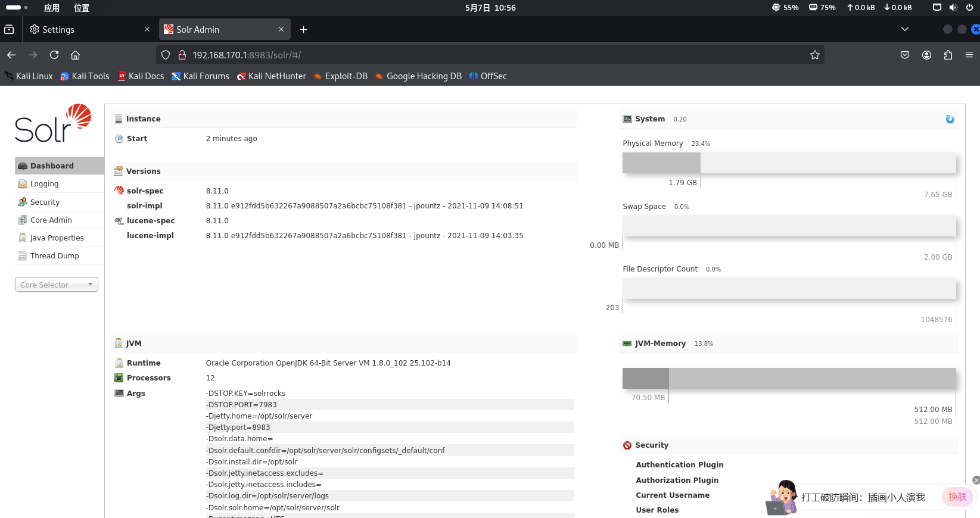Go to the browser home page
The height and width of the screenshot is (518, 980).
pos(75,55)
